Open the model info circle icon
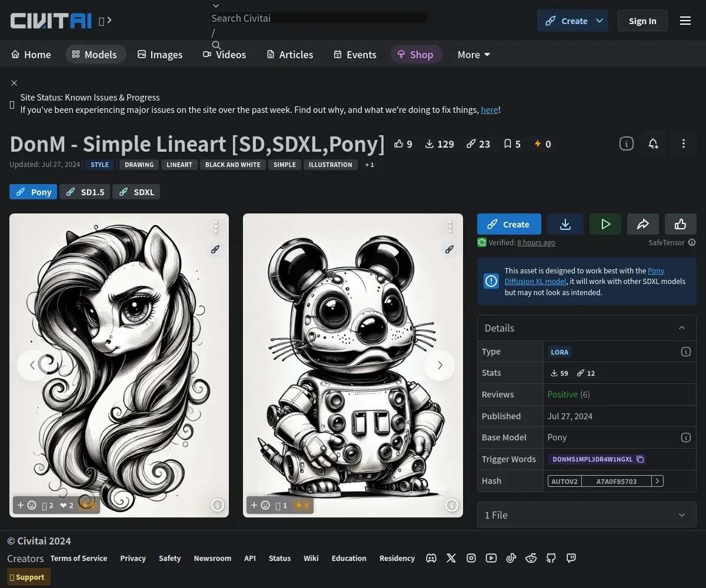 627,143
